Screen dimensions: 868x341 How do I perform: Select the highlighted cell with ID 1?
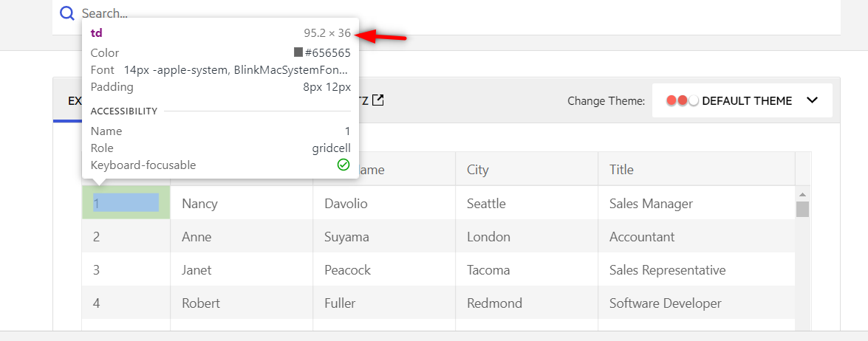pos(126,203)
